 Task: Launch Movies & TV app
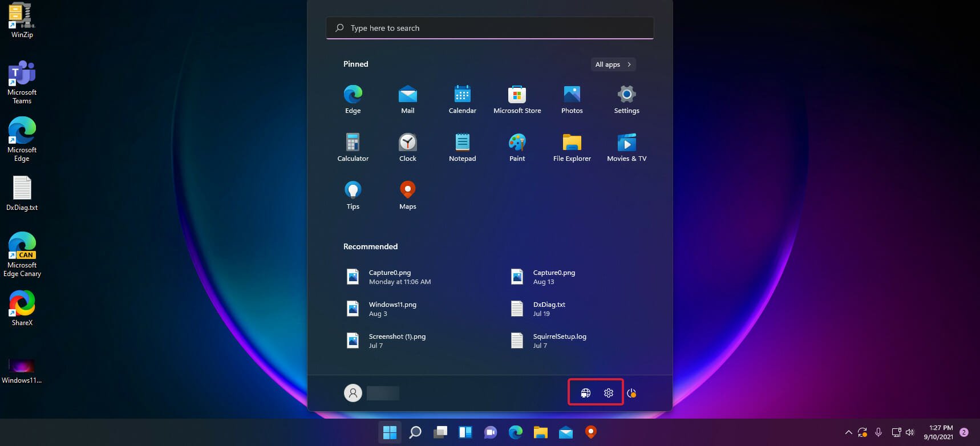[x=626, y=147]
